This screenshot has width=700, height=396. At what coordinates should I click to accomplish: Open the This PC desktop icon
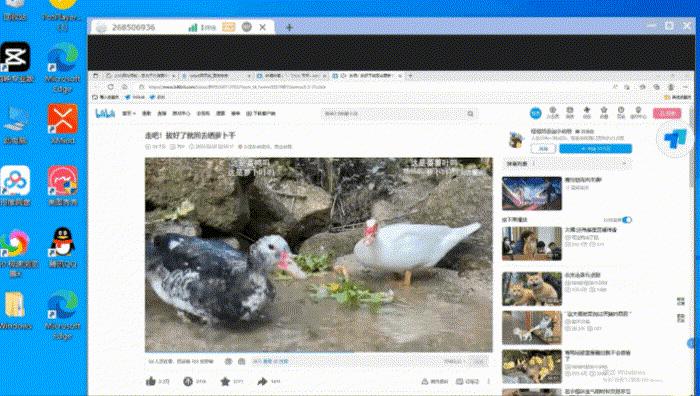[x=16, y=119]
